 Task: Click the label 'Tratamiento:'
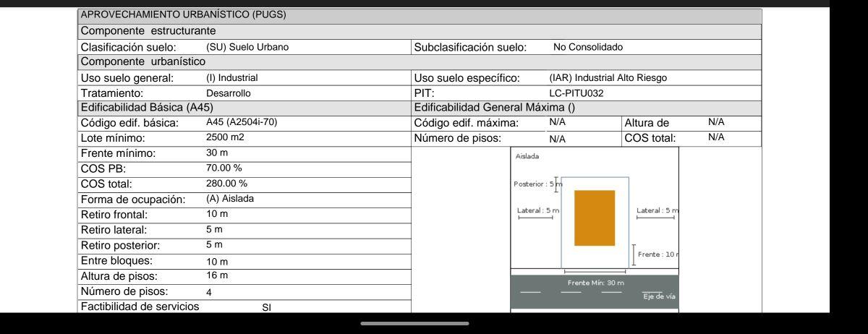(112, 93)
